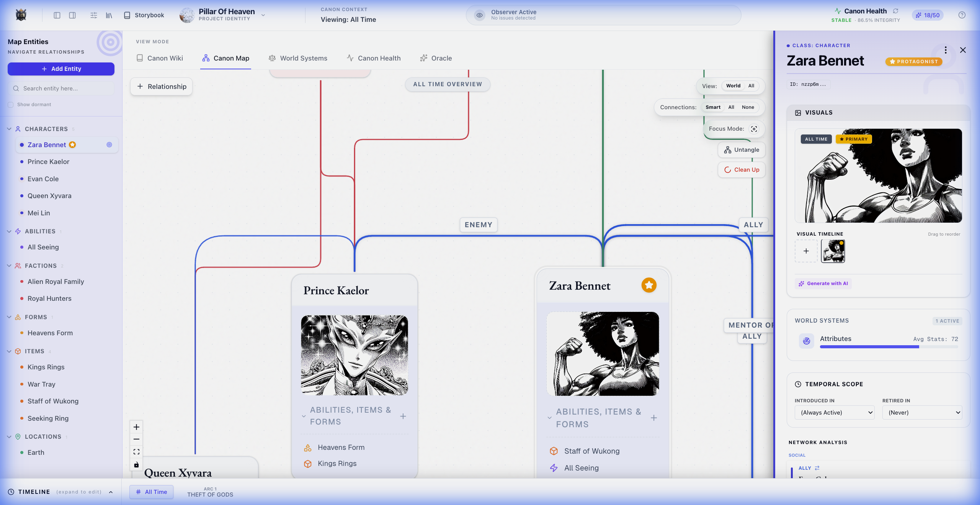Open the Introduced In dropdown
Screen dimensions: 980x505
[x=834, y=413]
